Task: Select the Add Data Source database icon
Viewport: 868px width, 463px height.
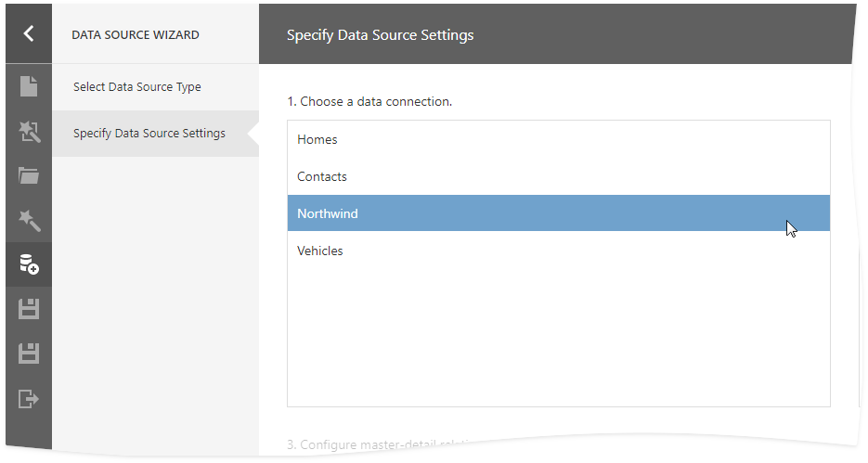Action: tap(29, 264)
